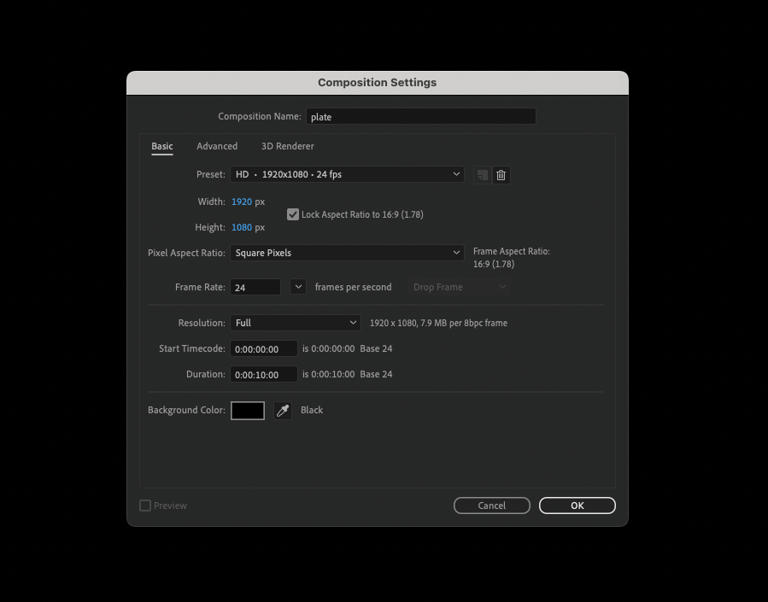Click the Frame Rate input field
This screenshot has height=602, width=768.
[255, 287]
